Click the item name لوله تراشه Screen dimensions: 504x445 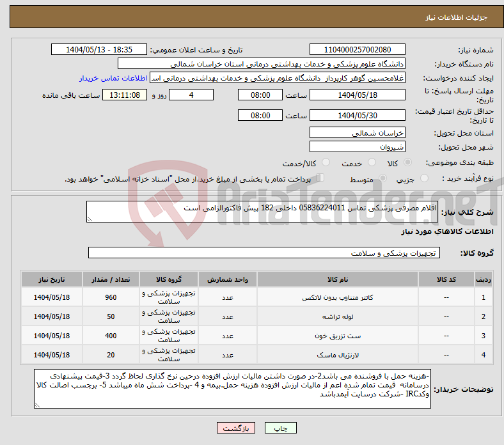[338, 316]
